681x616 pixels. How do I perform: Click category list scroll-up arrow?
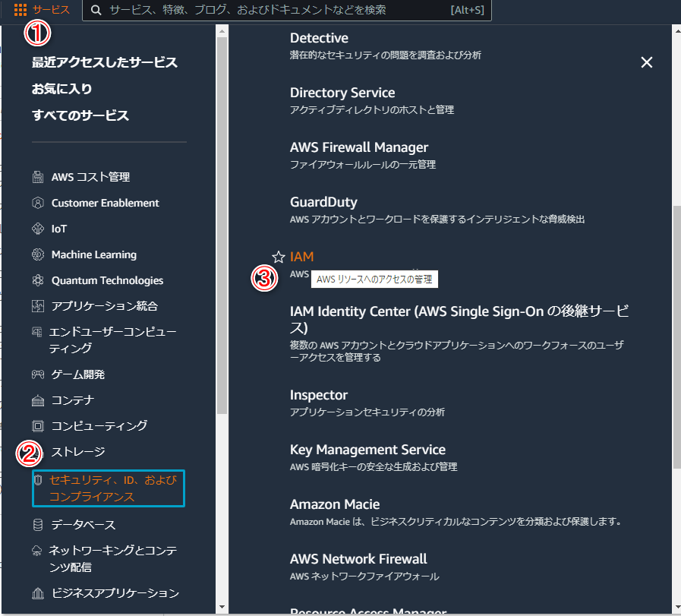pyautogui.click(x=222, y=31)
